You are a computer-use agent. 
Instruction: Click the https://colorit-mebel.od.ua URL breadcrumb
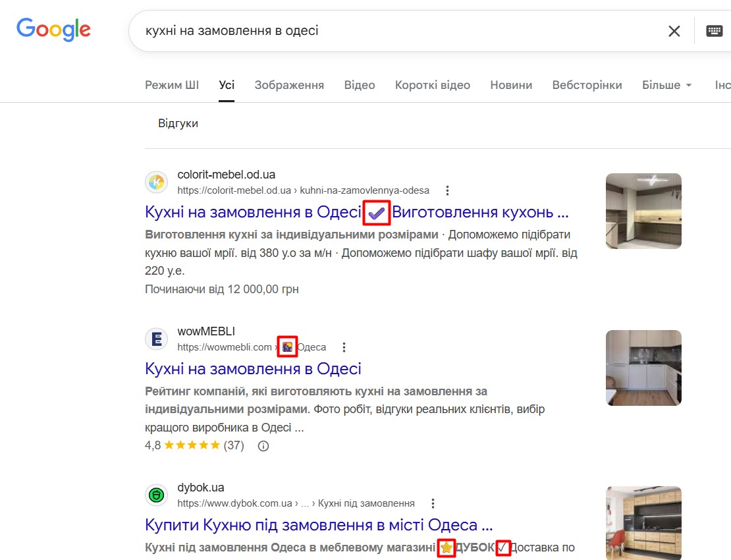[x=303, y=190]
